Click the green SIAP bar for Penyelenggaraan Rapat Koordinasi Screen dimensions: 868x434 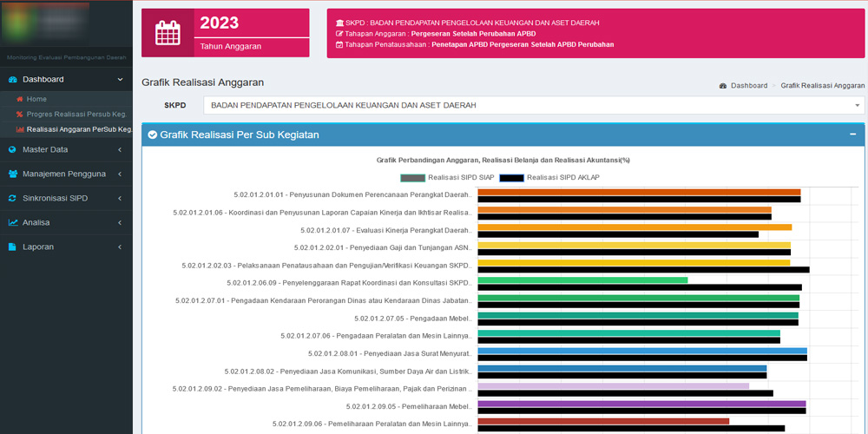click(582, 279)
